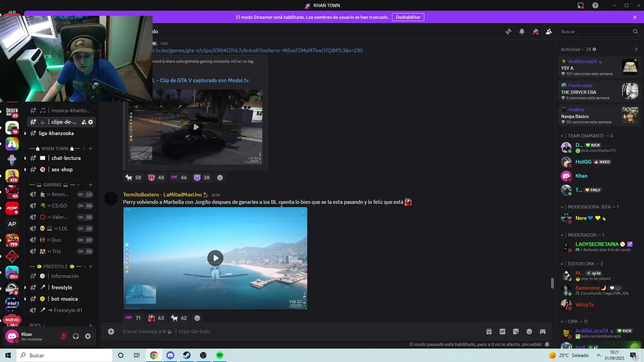Select the liga-khanzooka channel
The width and height of the screenshot is (644, 362).
point(61,133)
